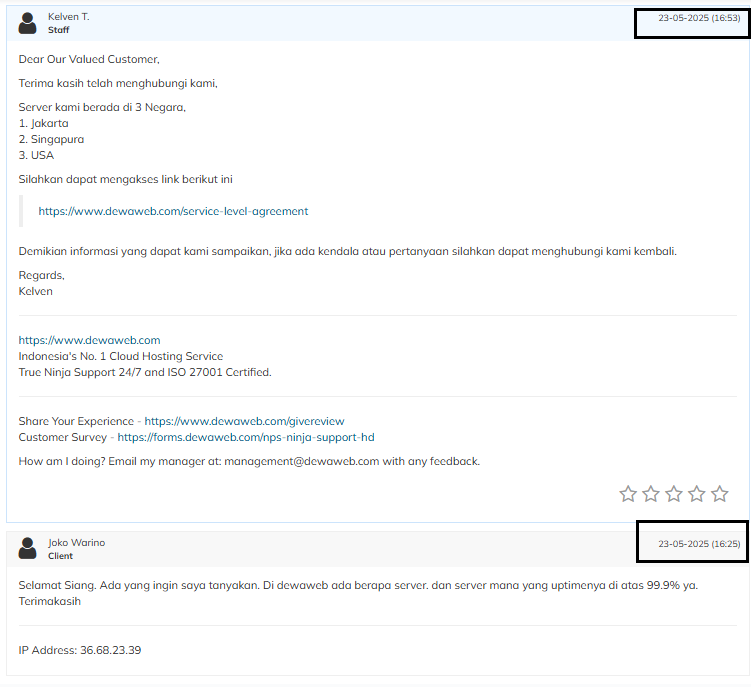The width and height of the screenshot is (751, 687).
Task: Click the 16:25 client message timestamp
Action: tap(698, 544)
